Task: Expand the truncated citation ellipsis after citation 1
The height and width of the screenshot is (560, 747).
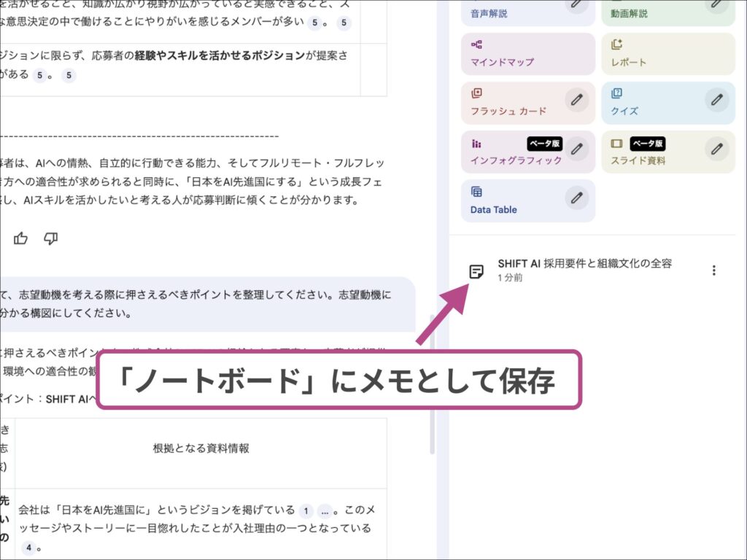Action: tap(325, 511)
